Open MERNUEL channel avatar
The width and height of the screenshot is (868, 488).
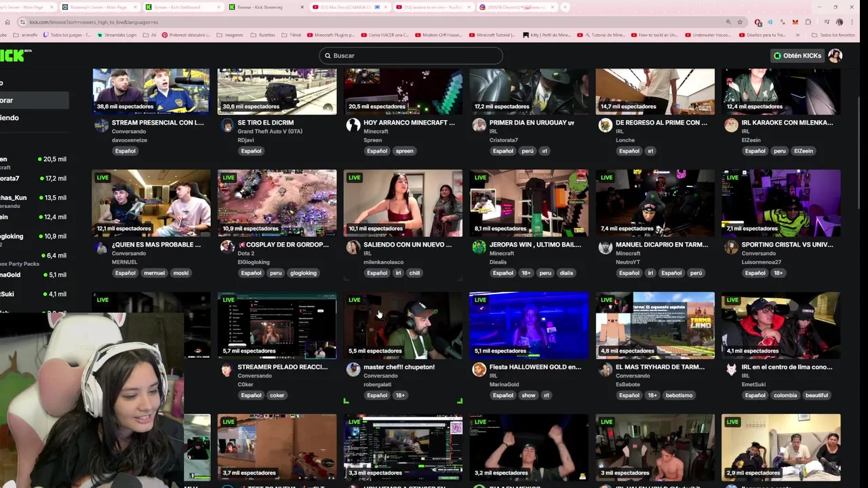[101, 247]
